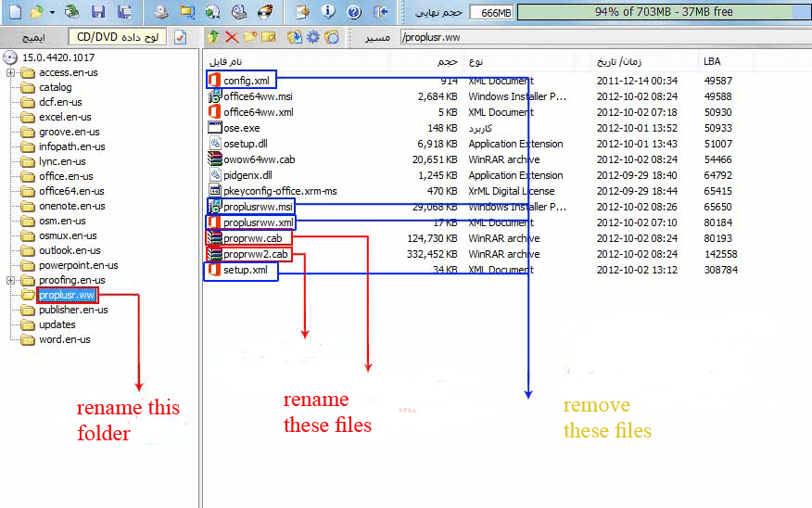Save the image with the floppy disk icon
The width and height of the screenshot is (812, 508).
(98, 11)
